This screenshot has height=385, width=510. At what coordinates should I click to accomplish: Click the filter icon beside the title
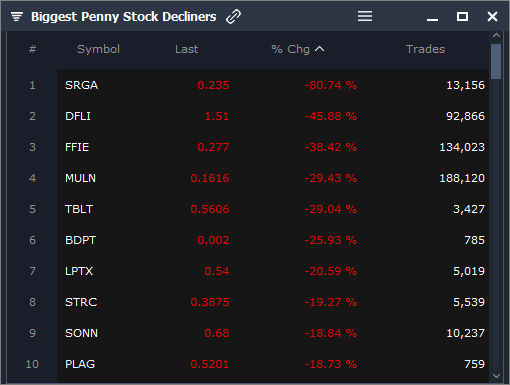(x=17, y=16)
